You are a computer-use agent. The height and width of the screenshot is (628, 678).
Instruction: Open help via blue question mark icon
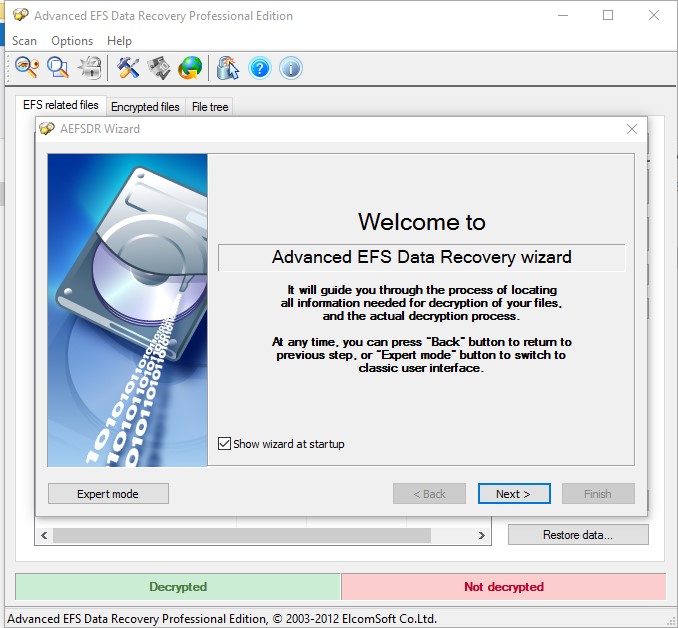pyautogui.click(x=260, y=68)
